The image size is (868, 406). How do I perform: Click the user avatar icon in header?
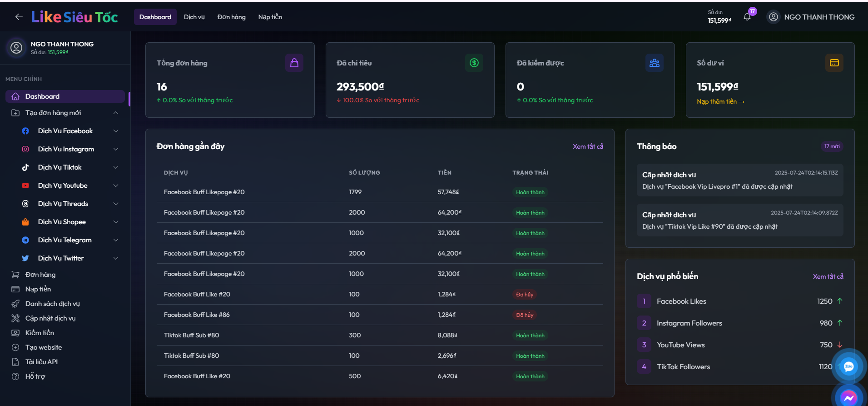click(773, 17)
